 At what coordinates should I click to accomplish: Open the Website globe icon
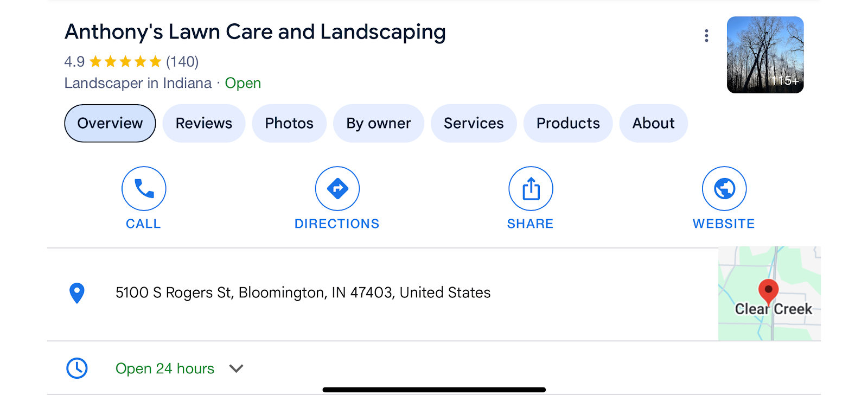724,188
